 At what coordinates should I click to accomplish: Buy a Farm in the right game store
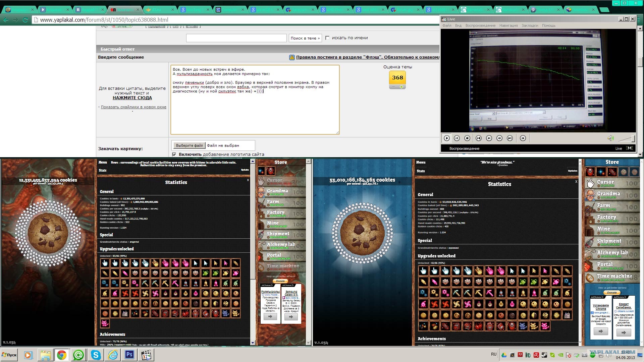612,207
